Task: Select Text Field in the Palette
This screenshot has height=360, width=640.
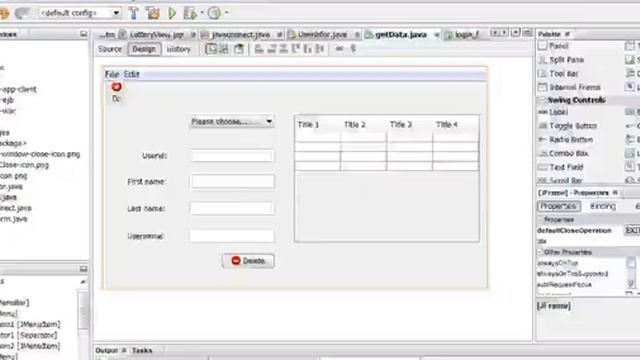Action: click(x=561, y=167)
